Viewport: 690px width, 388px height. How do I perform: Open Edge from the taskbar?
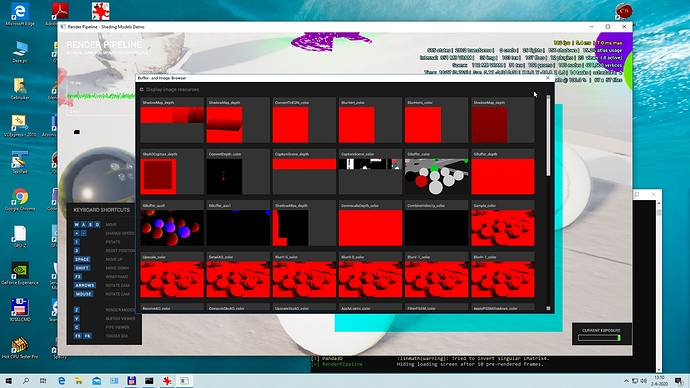(x=61, y=381)
